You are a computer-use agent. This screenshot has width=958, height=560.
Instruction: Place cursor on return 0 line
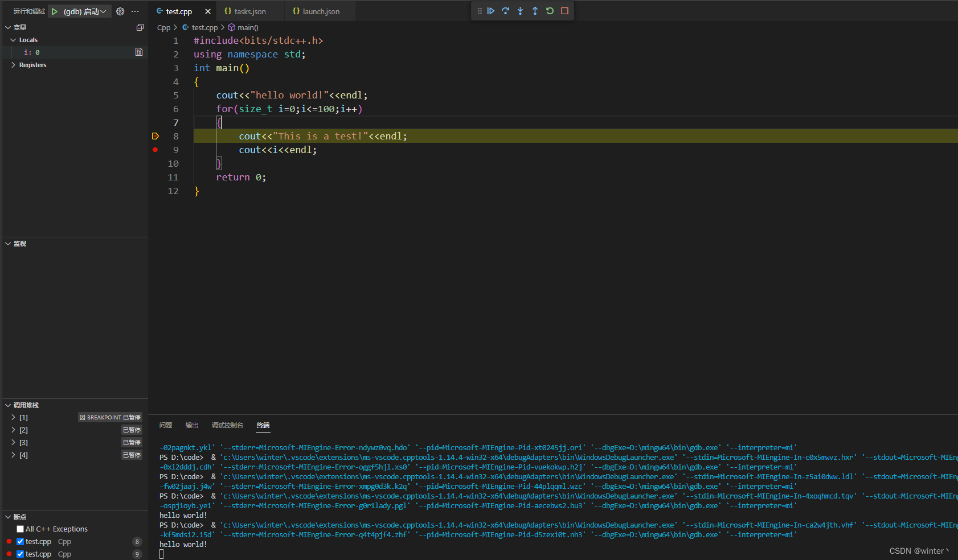(x=241, y=177)
